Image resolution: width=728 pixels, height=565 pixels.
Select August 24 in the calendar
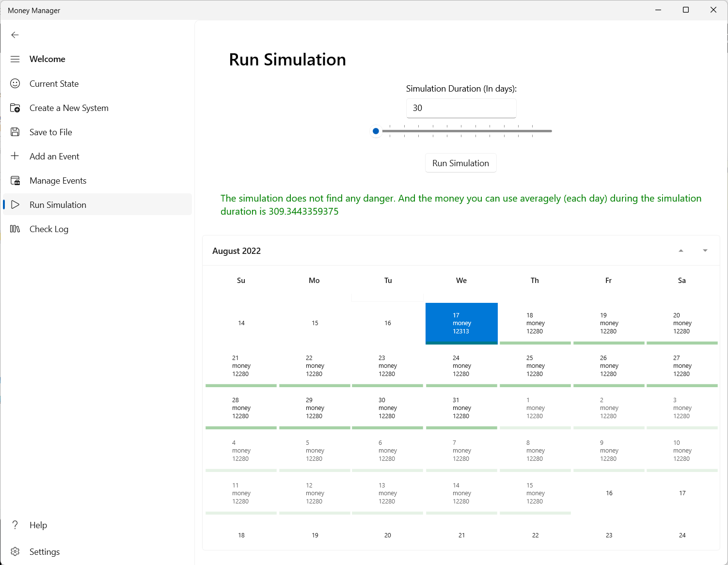461,366
